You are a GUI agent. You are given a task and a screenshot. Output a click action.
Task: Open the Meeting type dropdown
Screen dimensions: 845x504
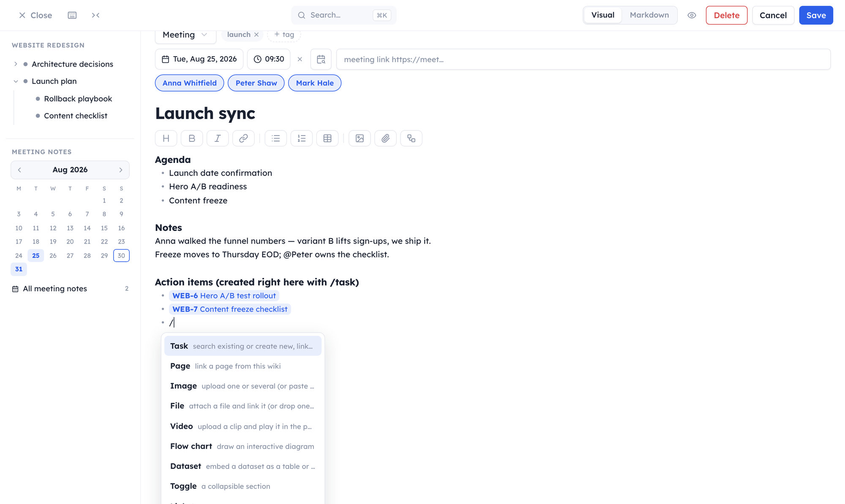[x=185, y=35]
